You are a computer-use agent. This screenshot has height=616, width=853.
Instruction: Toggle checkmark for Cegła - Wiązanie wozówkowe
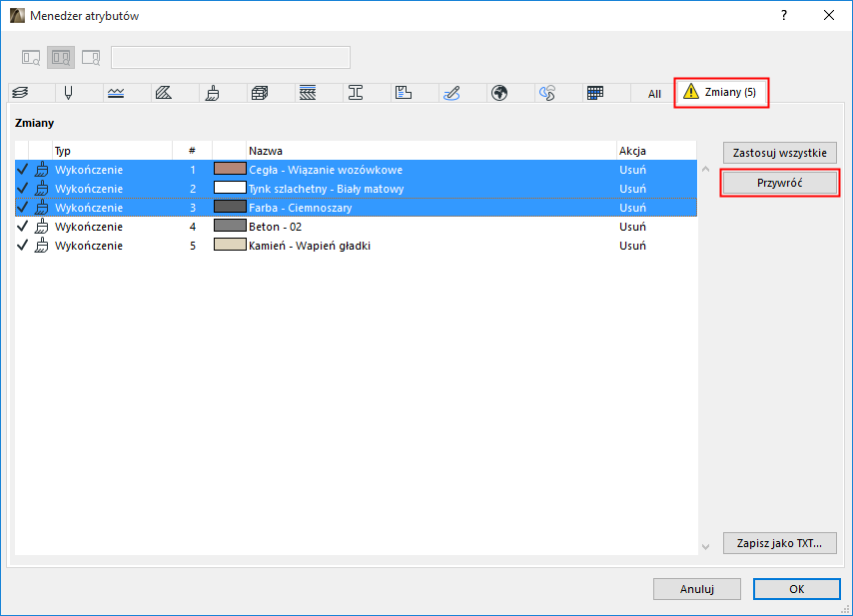(x=22, y=170)
